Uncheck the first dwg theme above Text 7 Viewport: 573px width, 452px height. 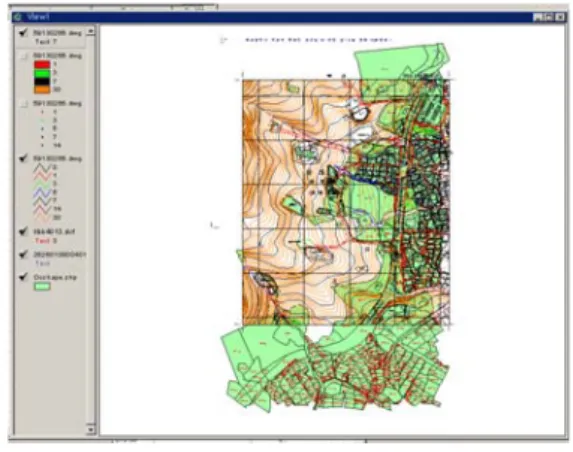[24, 33]
